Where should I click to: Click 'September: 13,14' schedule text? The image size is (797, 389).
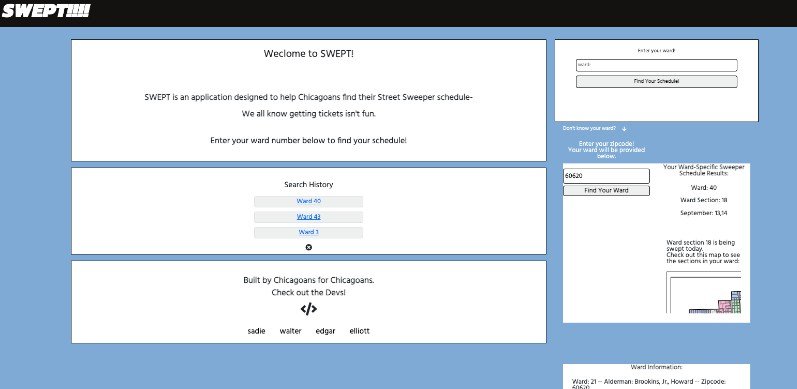[704, 213]
